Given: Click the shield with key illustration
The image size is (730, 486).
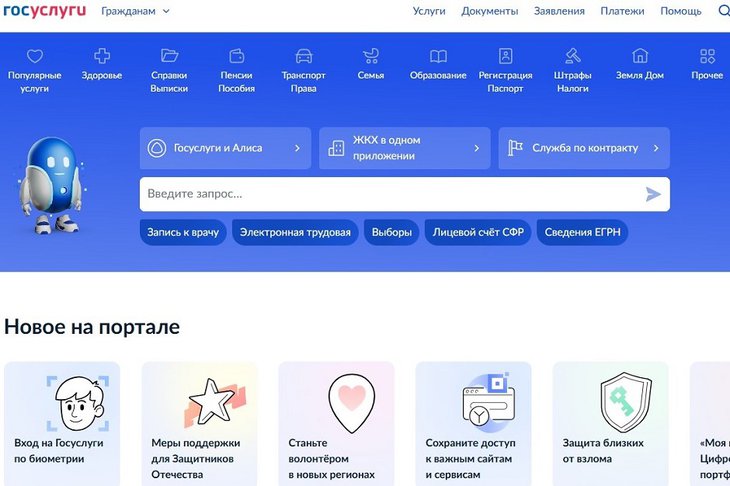Looking at the screenshot, I should click(x=626, y=403).
